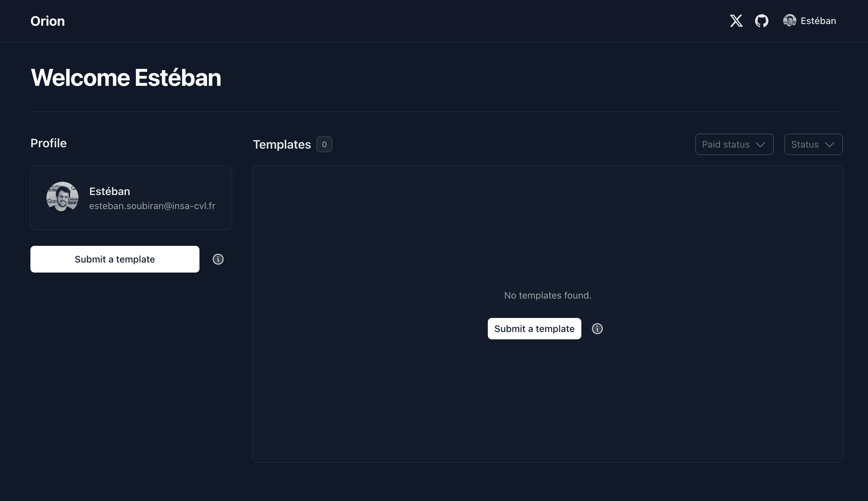Click the Orion logo text in navbar
868x501 pixels.
pos(47,21)
